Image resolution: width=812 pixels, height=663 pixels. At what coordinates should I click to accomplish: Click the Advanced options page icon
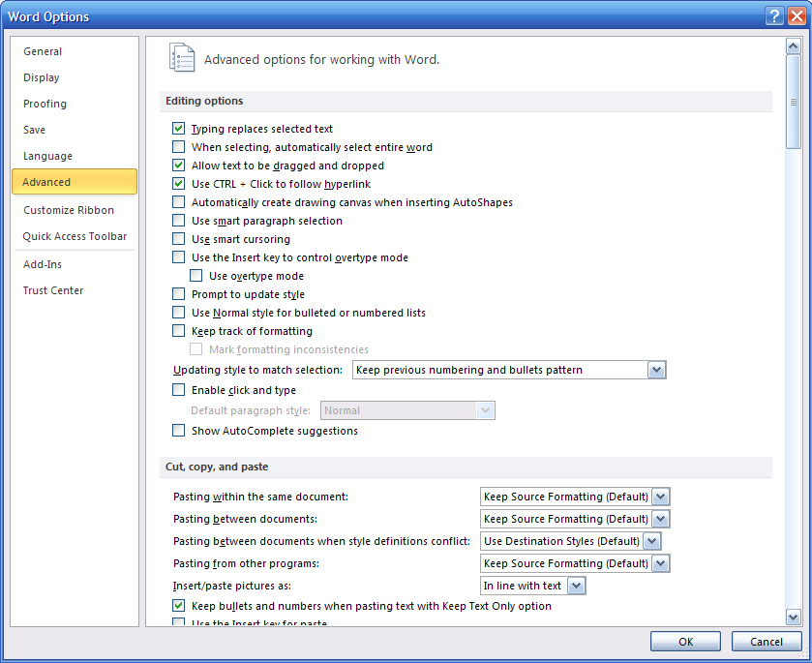[182, 57]
